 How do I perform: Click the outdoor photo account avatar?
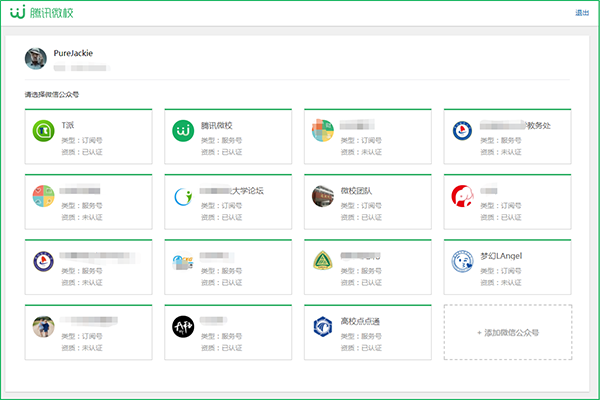(43, 327)
